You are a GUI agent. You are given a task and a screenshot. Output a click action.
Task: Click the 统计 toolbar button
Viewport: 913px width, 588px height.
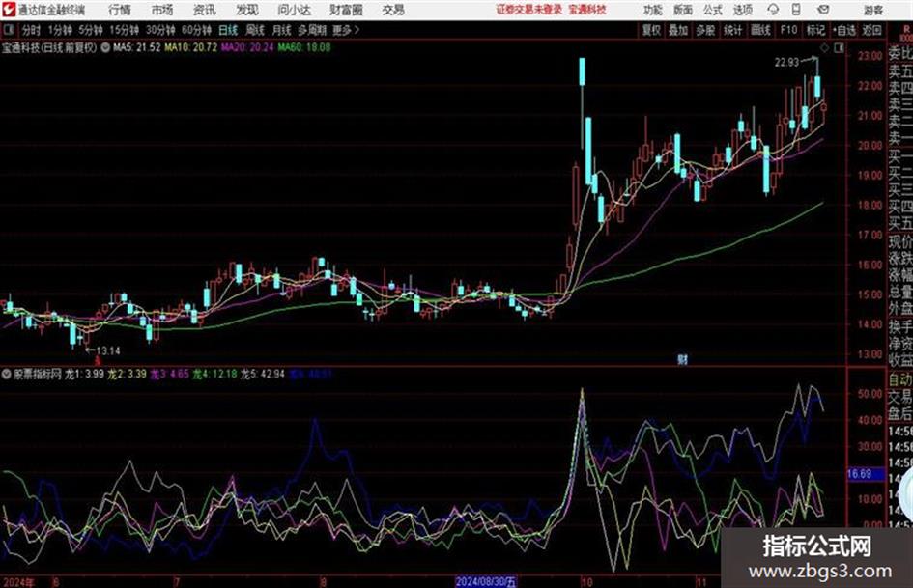[x=732, y=30]
